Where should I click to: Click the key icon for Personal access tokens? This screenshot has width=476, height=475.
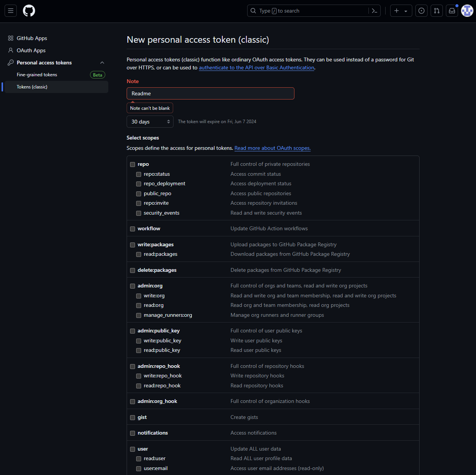coord(11,63)
